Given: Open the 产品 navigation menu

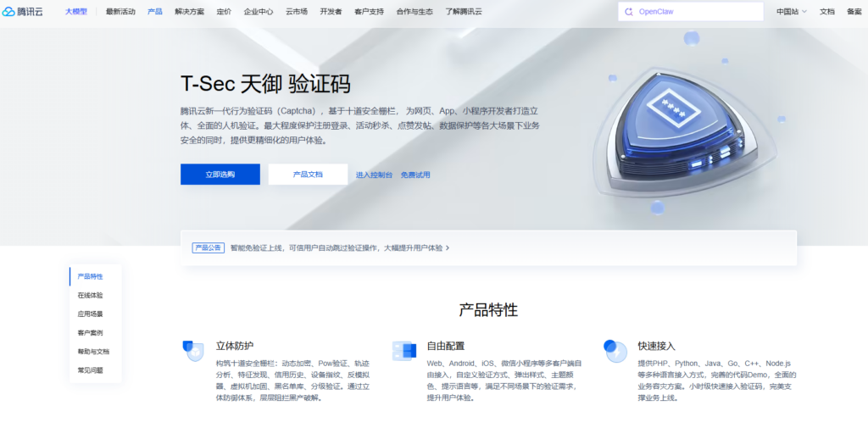Looking at the screenshot, I should tap(155, 12).
